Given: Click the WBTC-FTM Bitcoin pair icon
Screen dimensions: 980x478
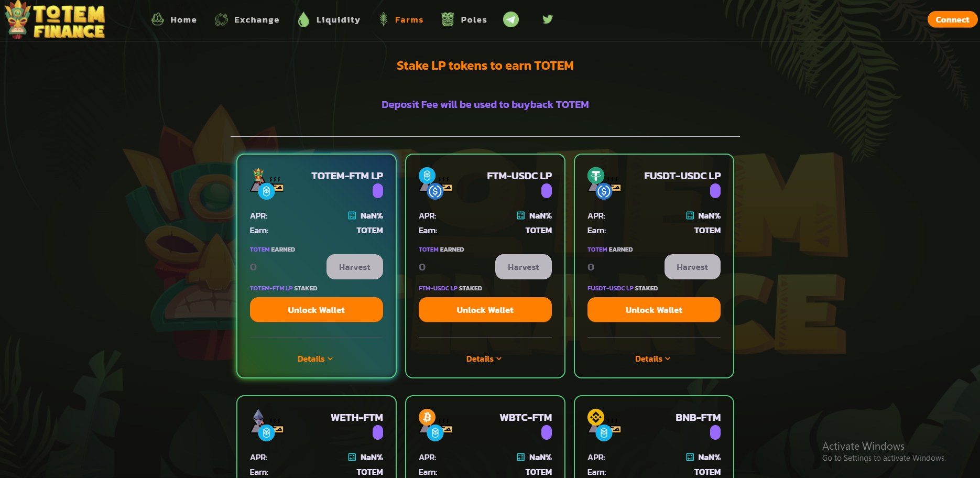Looking at the screenshot, I should (x=435, y=425).
